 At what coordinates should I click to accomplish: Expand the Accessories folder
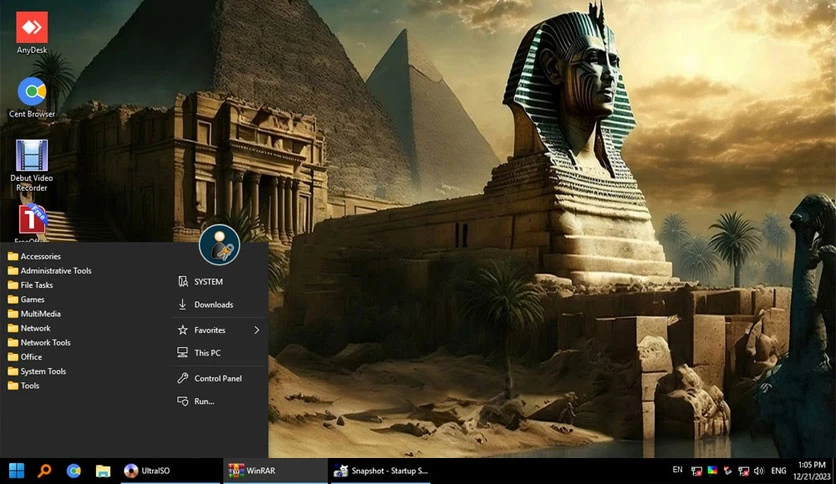click(x=40, y=256)
